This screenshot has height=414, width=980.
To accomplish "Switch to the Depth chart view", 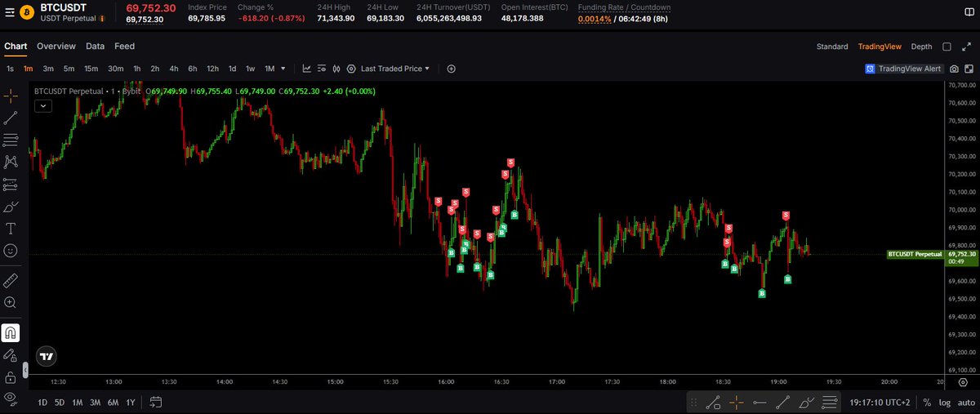I will (x=921, y=47).
